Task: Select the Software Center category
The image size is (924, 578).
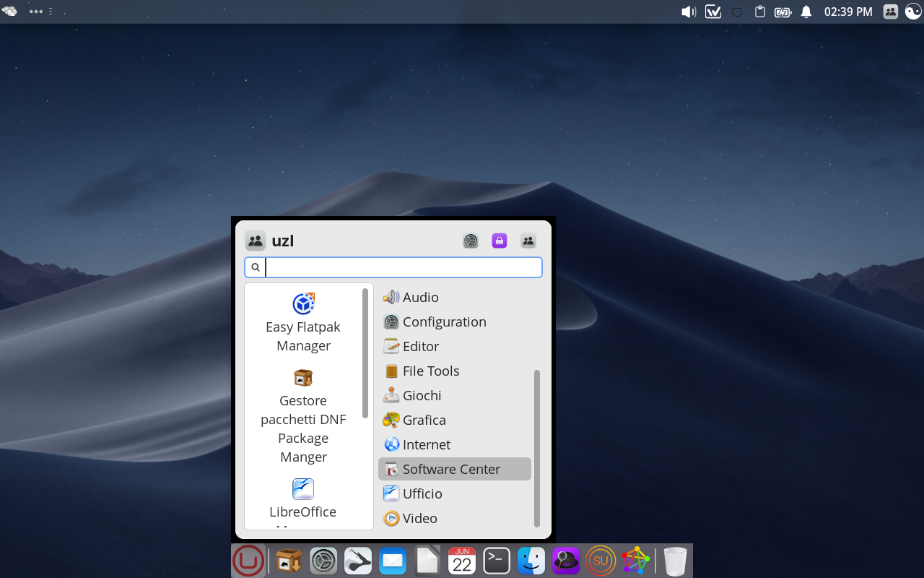Action: 451,470
